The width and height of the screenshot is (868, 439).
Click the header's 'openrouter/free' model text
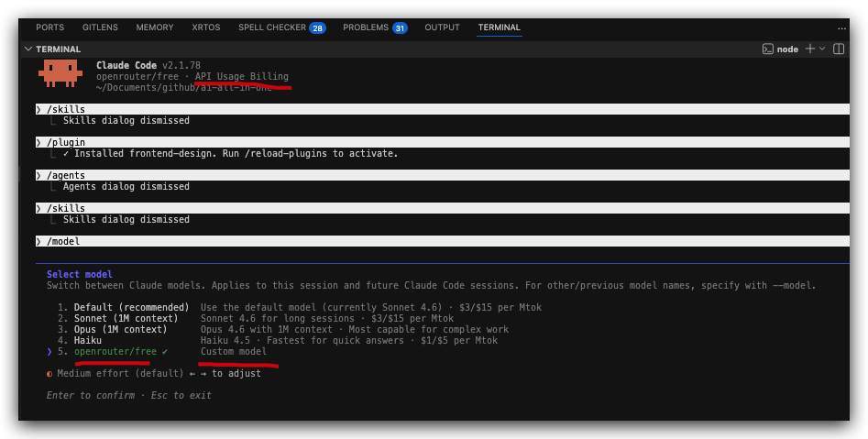pos(137,76)
